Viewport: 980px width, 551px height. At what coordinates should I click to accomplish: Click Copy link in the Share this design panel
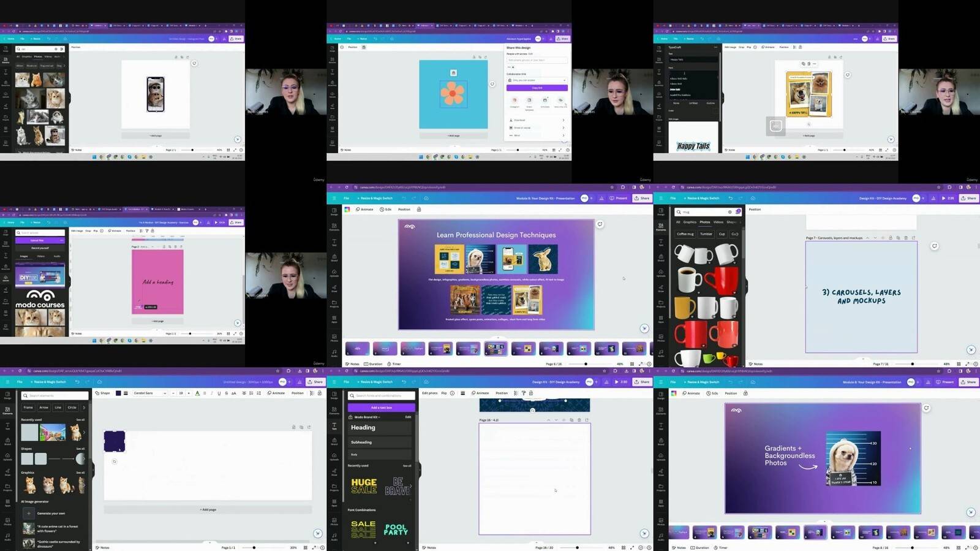(537, 88)
